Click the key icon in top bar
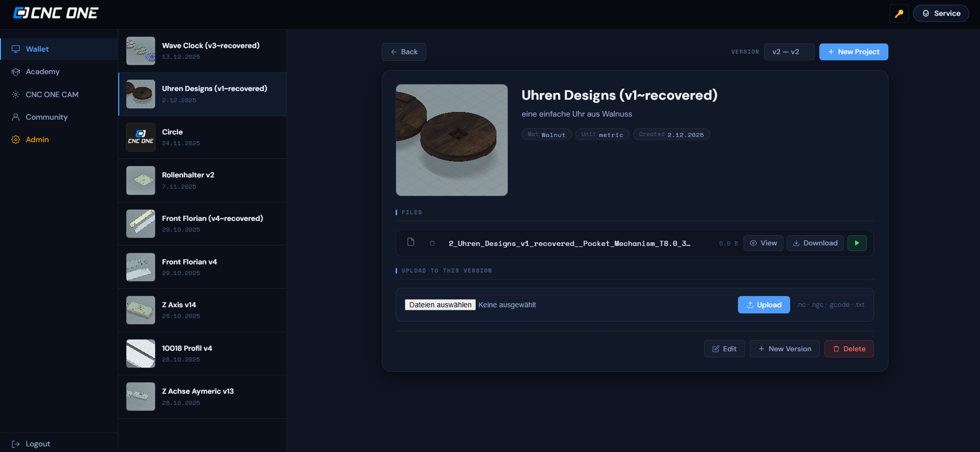The image size is (980, 452). coord(899,14)
